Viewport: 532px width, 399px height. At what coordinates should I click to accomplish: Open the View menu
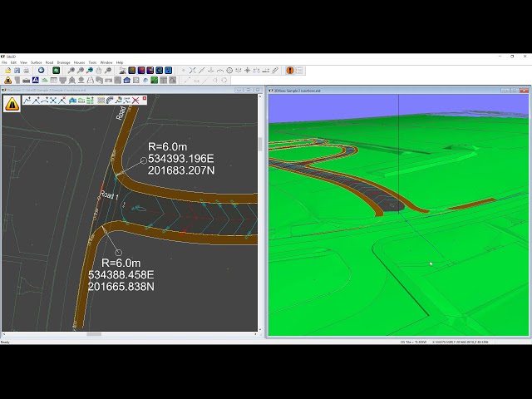coord(23,63)
